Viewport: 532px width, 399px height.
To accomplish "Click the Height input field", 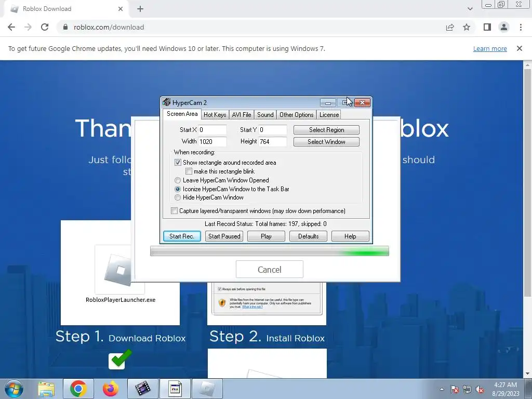I will pos(273,141).
